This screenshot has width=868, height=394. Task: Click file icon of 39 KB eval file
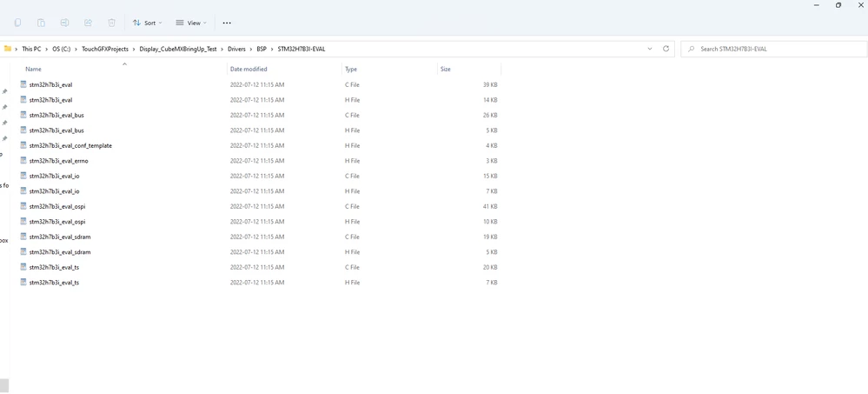tap(23, 84)
